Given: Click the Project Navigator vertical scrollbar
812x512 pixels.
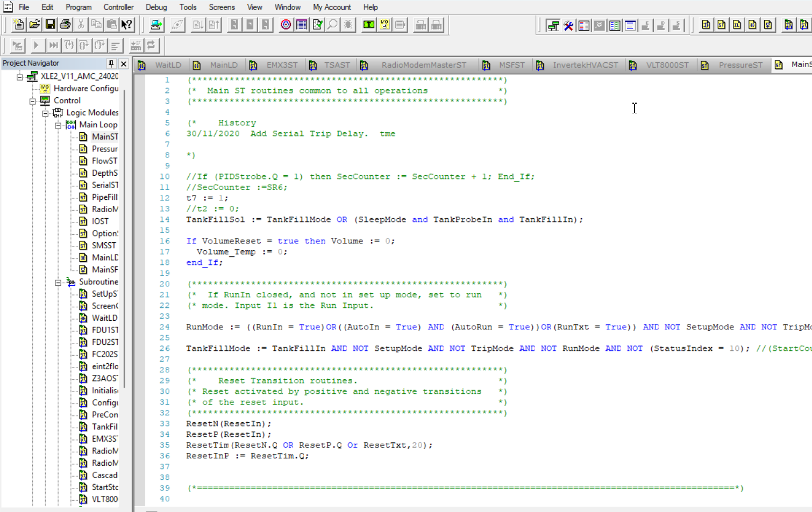Looking at the screenshot, I should [125, 236].
